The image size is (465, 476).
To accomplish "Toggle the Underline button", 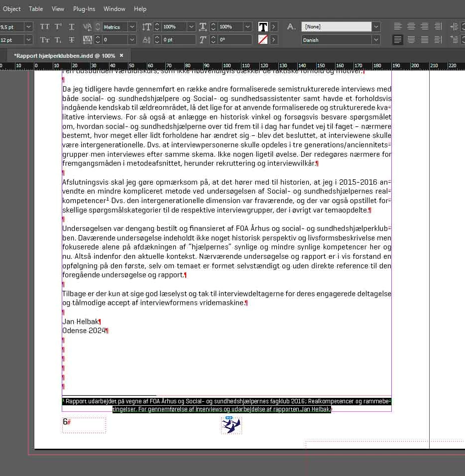I will [72, 27].
